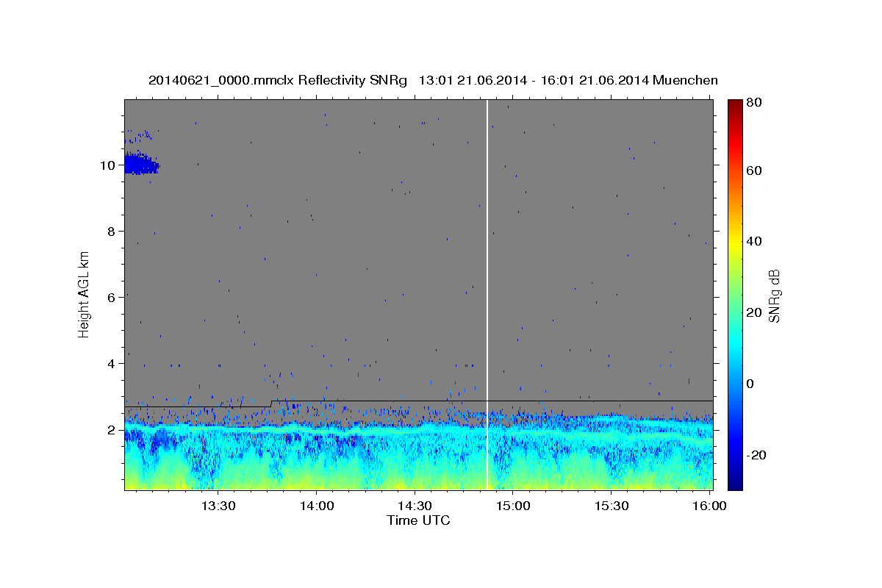
Task: Click the colorbar value 20 above zero
Action: click(755, 312)
